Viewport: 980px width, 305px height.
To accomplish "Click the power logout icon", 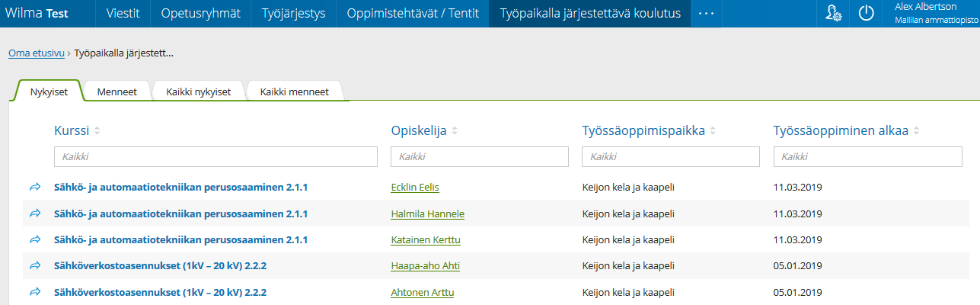I will (866, 14).
